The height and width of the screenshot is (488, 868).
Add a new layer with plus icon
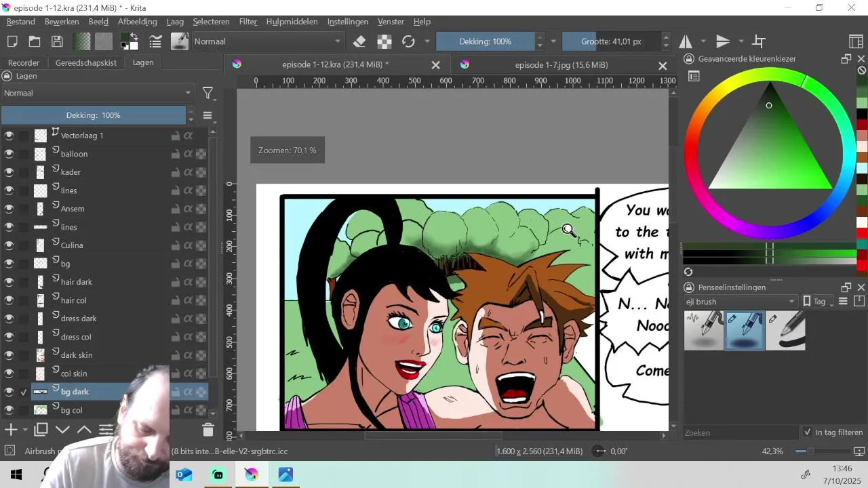pyautogui.click(x=11, y=430)
